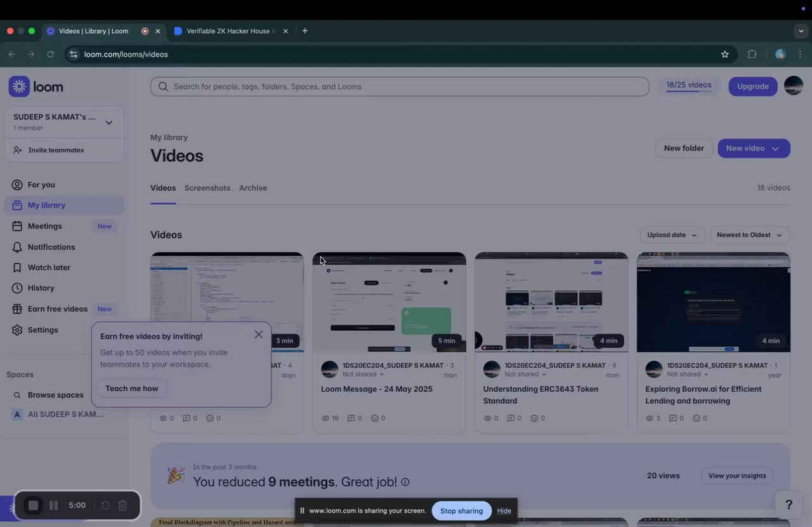Switch to the Archive tab
The width and height of the screenshot is (812, 527).
pyautogui.click(x=253, y=188)
